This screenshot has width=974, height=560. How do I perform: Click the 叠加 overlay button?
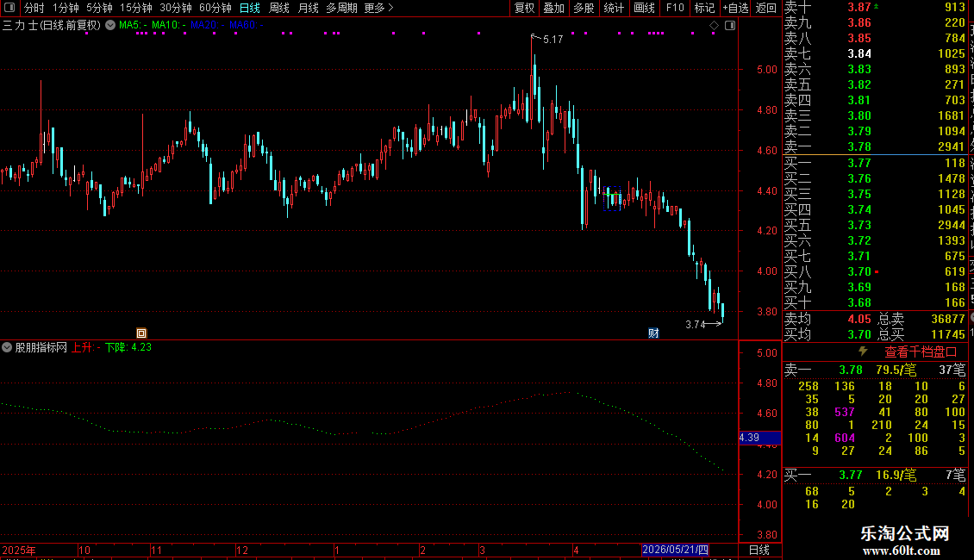[x=553, y=8]
